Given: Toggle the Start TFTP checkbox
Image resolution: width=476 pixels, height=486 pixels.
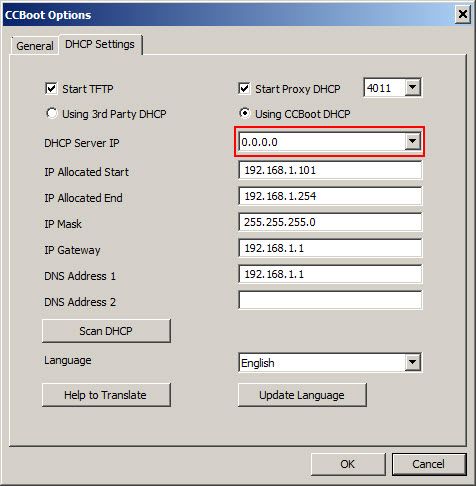Looking at the screenshot, I should pos(51,88).
